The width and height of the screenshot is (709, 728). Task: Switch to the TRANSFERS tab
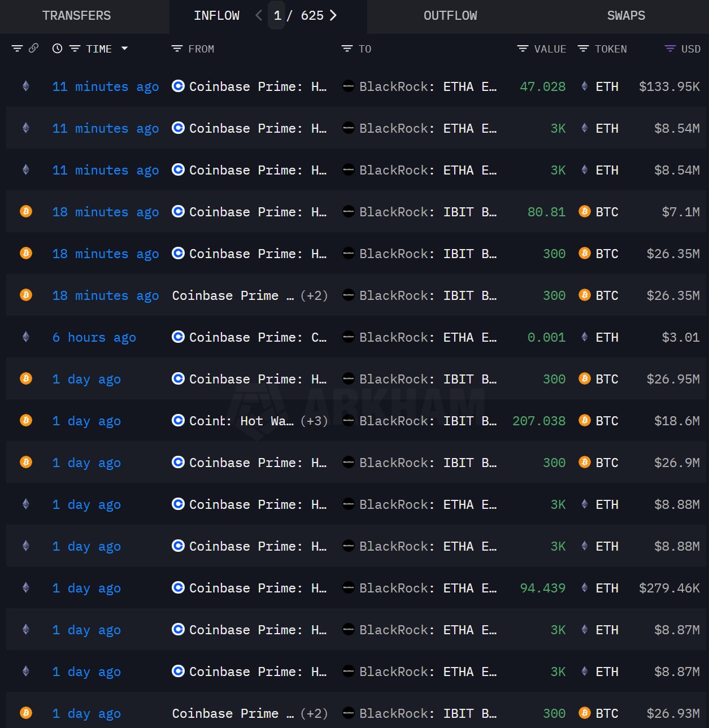(76, 16)
